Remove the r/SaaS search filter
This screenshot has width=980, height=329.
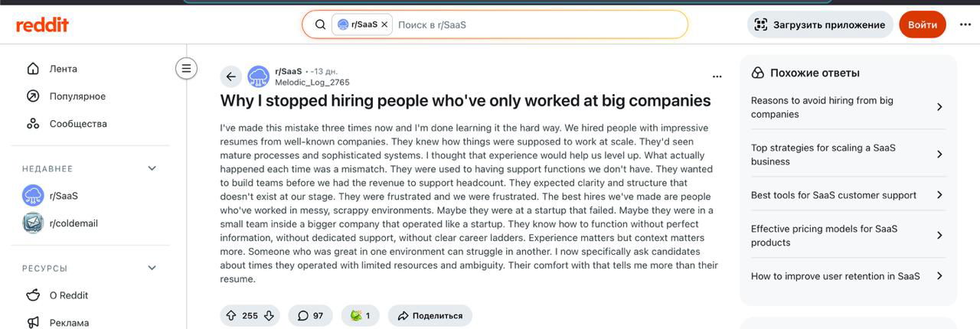(x=384, y=24)
